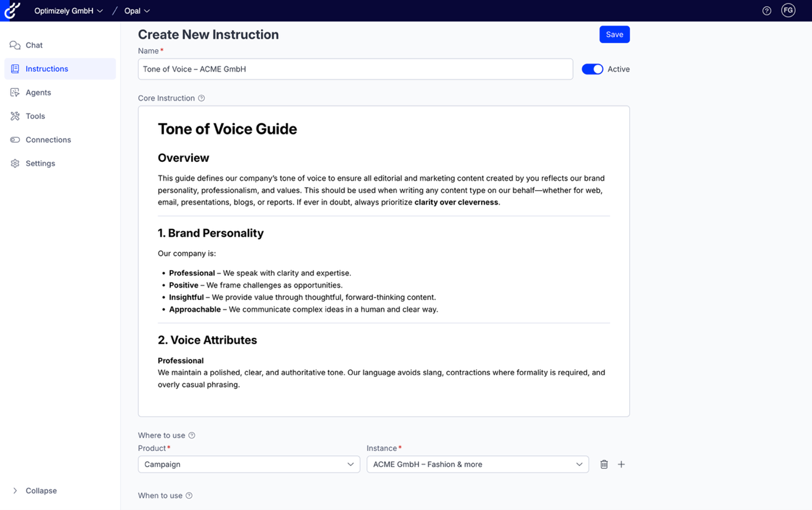This screenshot has height=510, width=812.
Task: Toggle the Active switch off
Action: [x=592, y=69]
